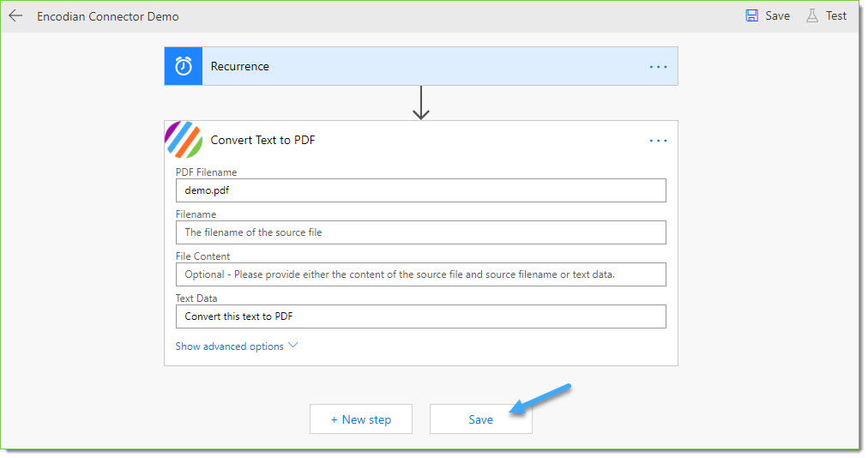868x458 pixels.
Task: Focus the Filename input field
Action: pos(421,232)
